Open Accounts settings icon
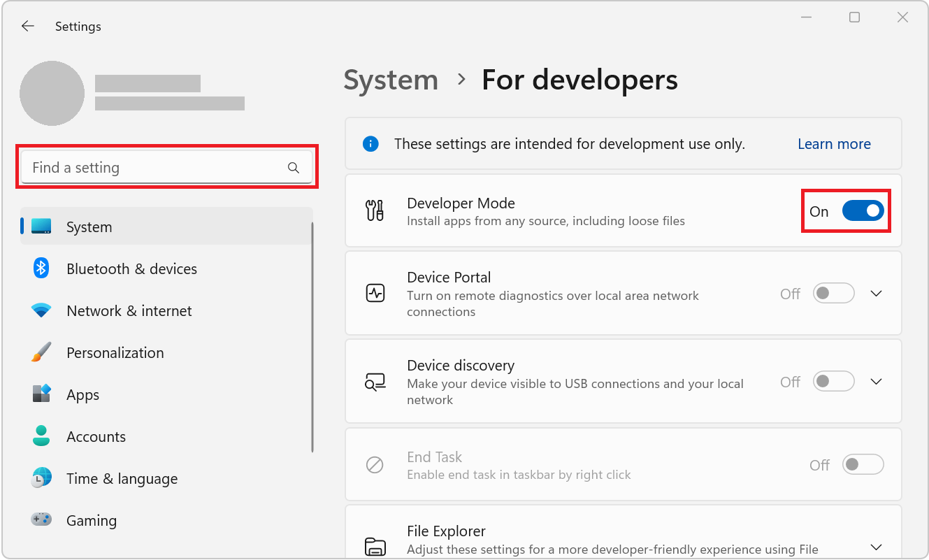 tap(41, 436)
